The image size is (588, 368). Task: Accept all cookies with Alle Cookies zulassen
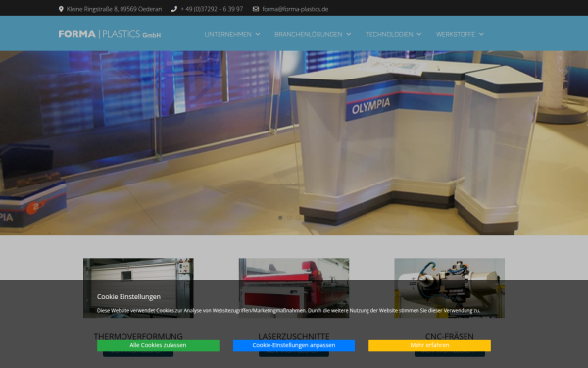tap(158, 345)
